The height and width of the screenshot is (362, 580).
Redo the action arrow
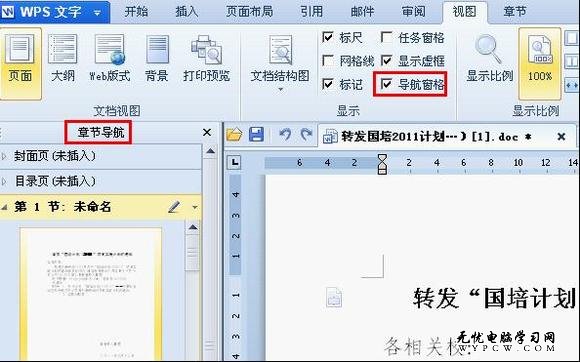[x=306, y=135]
